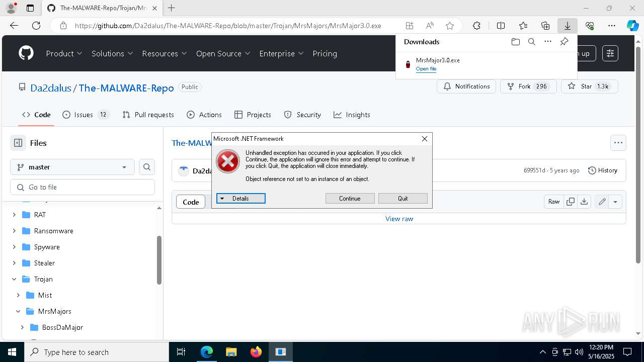Collapse the Trojan folder

click(14, 279)
